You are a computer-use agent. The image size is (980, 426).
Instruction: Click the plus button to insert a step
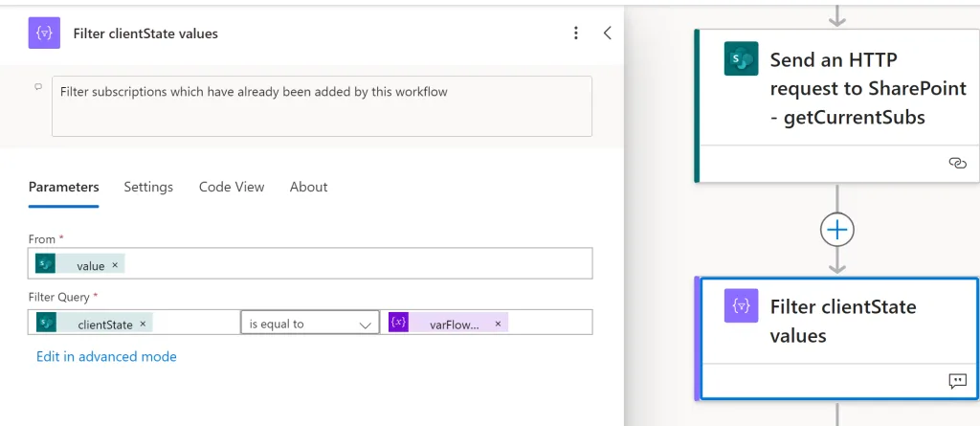[x=836, y=230]
